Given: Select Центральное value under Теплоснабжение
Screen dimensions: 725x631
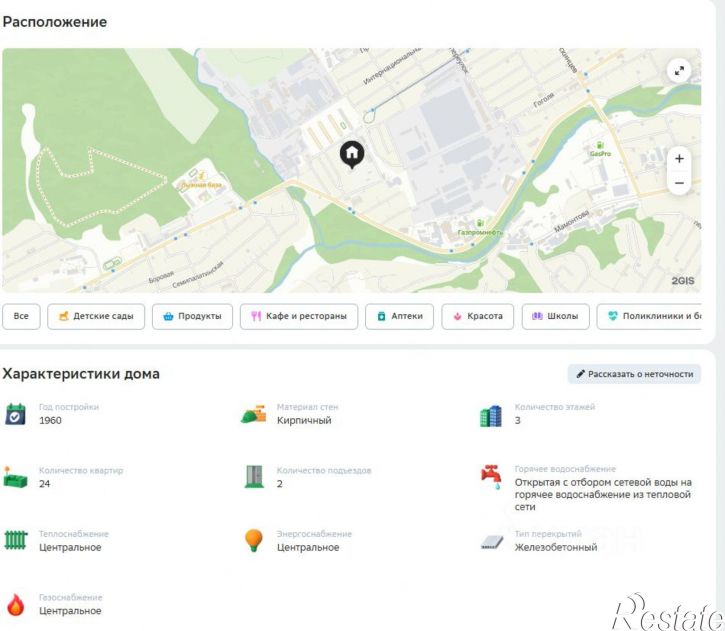Looking at the screenshot, I should coord(70,547).
